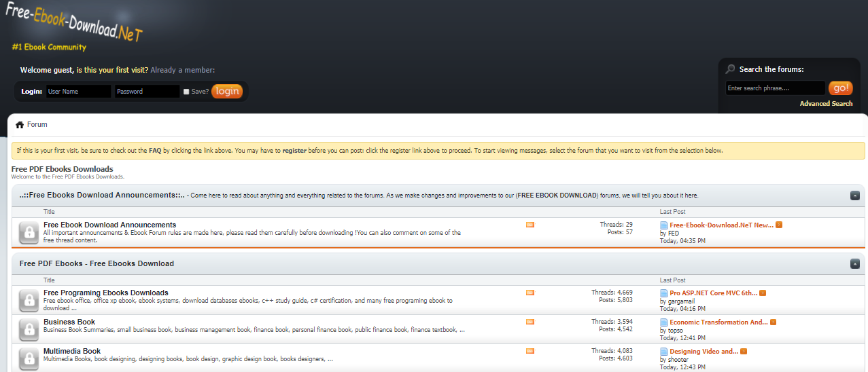This screenshot has width=868, height=372.
Task: Open Economic Transformation And thread
Action: [719, 322]
